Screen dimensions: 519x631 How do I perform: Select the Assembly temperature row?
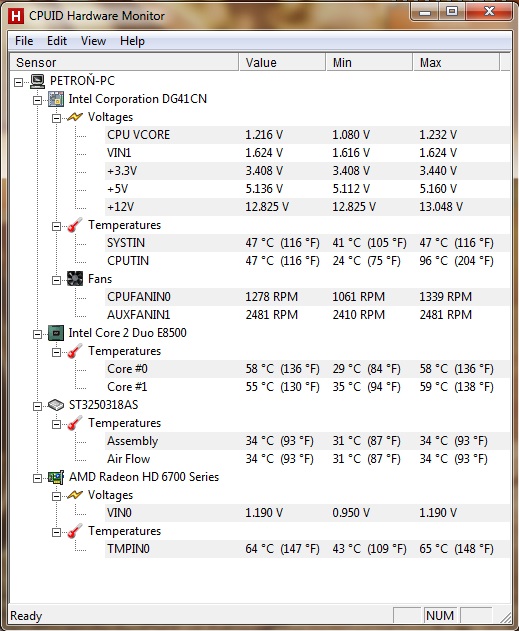pyautogui.click(x=307, y=441)
